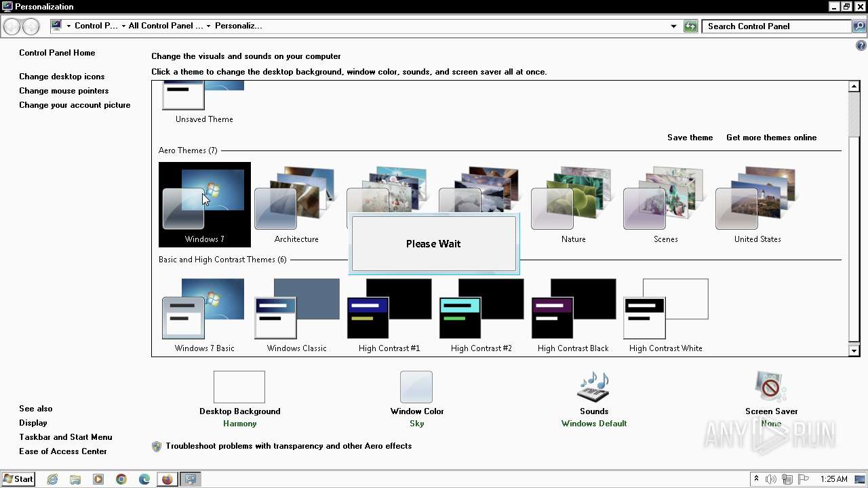Screen dimensions: 868x488
Task: Click the Personalization taskbar button
Action: pyautogui.click(x=191, y=479)
